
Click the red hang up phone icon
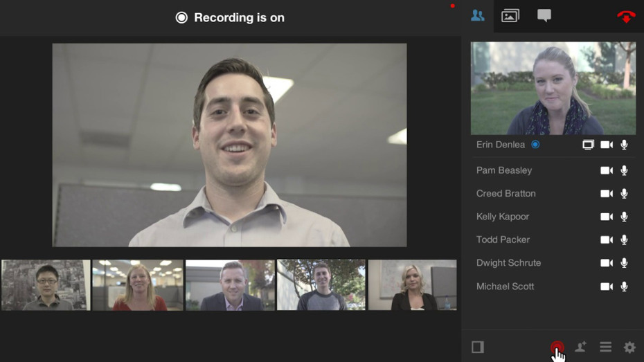[x=625, y=17]
